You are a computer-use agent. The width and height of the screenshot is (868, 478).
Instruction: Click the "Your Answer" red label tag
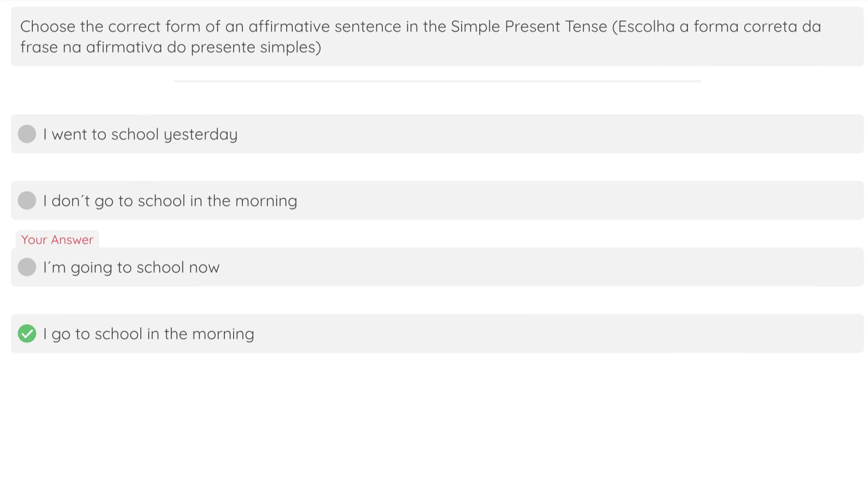[57, 240]
